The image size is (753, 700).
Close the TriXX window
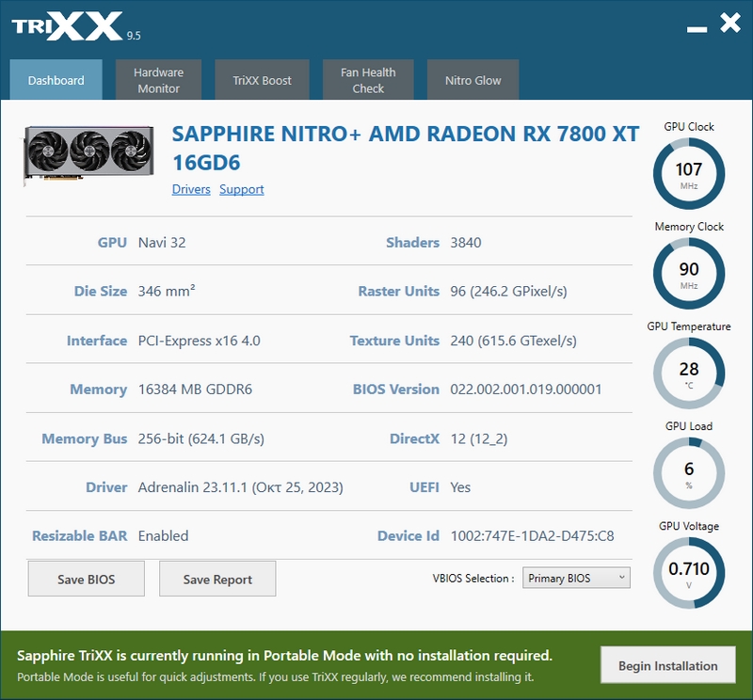[730, 23]
